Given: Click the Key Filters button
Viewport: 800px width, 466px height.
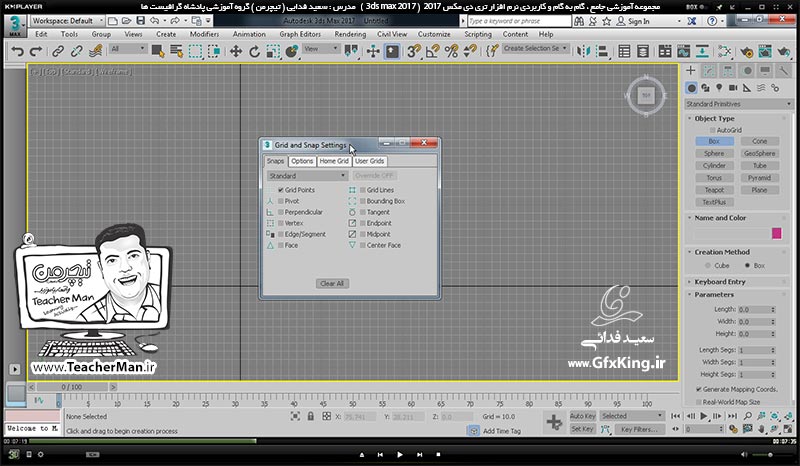Looking at the screenshot, I should 638,429.
